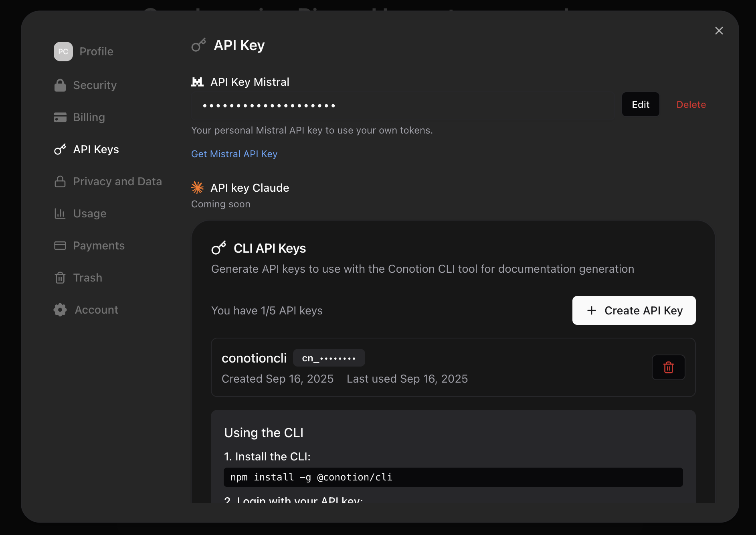Click the Account gear icon
The image size is (756, 535).
point(60,310)
